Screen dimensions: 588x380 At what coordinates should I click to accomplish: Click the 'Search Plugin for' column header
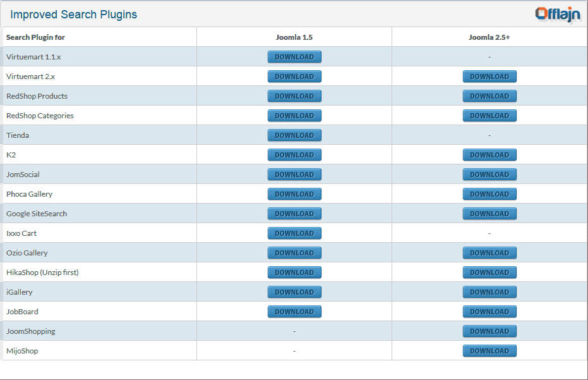click(x=35, y=37)
